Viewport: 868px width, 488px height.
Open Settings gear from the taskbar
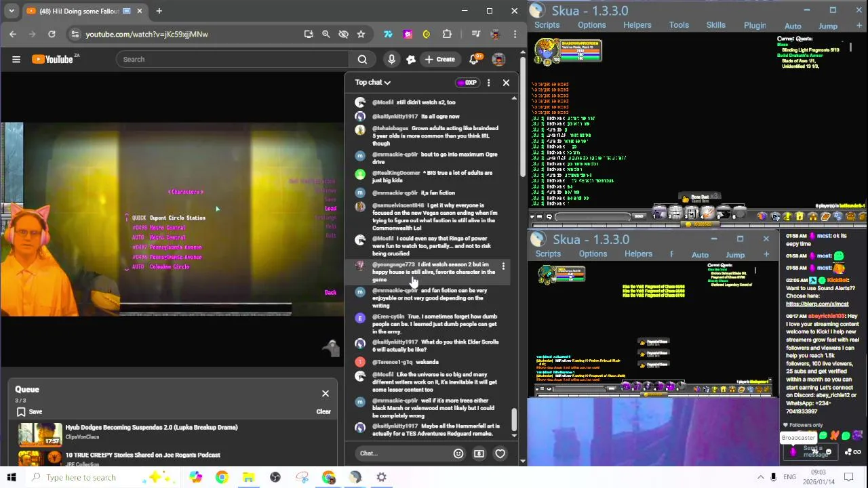[x=382, y=477]
